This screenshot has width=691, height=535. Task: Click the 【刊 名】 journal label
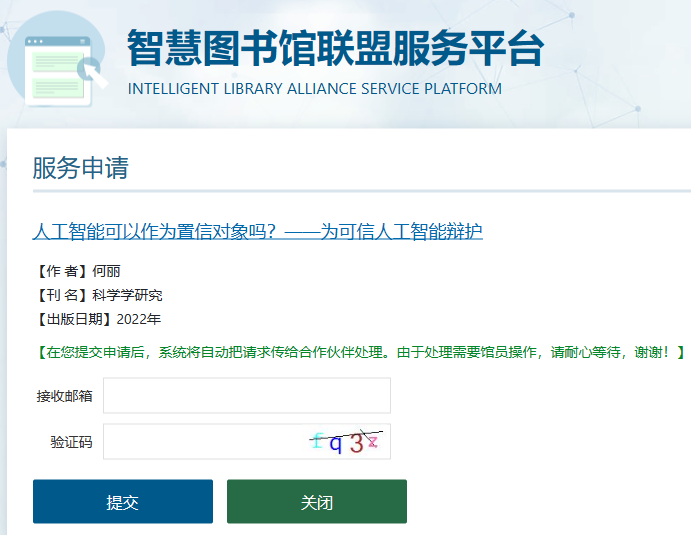pos(61,295)
